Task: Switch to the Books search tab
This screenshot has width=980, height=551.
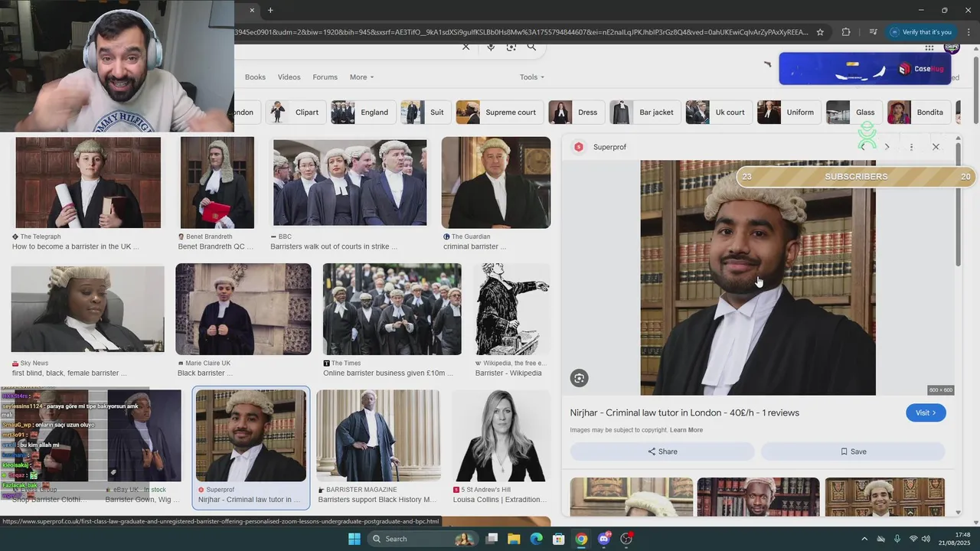Action: 255,77
